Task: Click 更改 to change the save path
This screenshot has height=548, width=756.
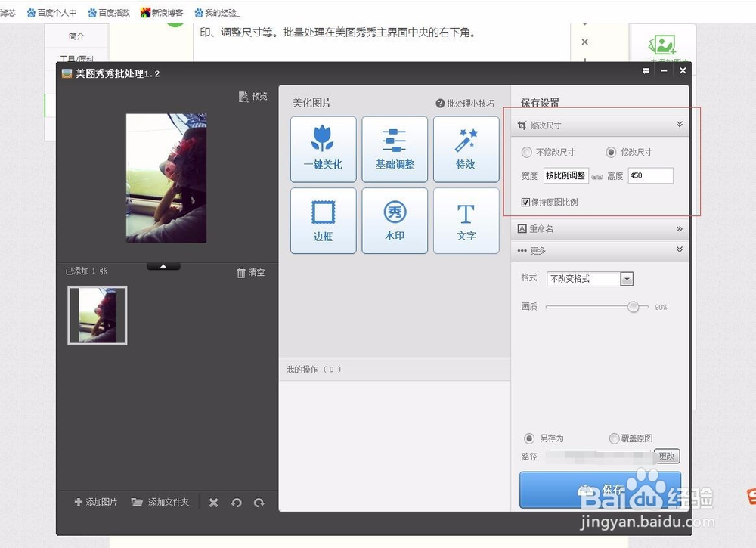Action: (666, 456)
